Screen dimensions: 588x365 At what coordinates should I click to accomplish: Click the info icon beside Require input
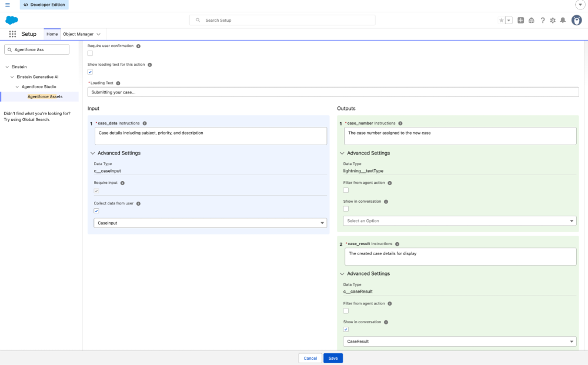click(123, 183)
